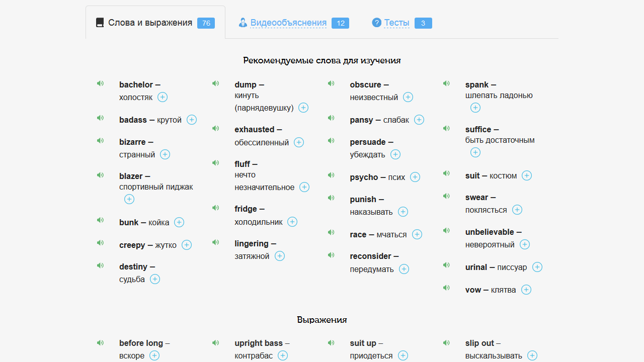Add 'psycho' to your dictionary
This screenshot has height=362, width=644.
(415, 177)
